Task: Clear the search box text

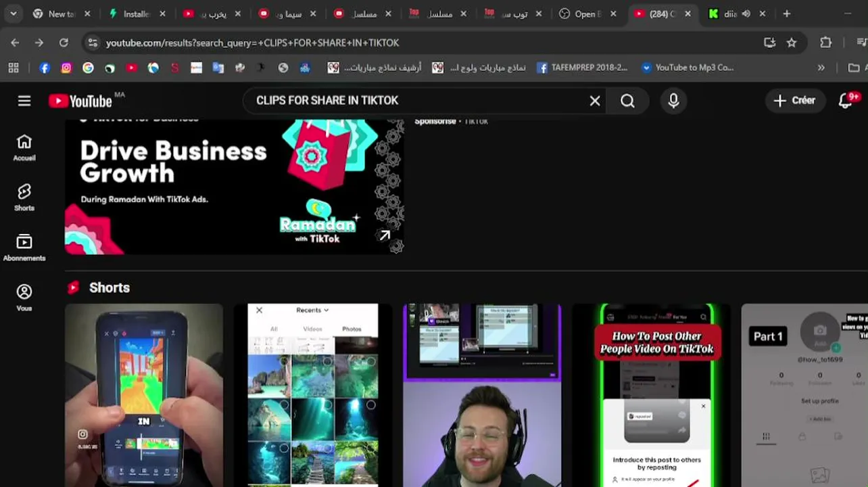Action: 595,101
